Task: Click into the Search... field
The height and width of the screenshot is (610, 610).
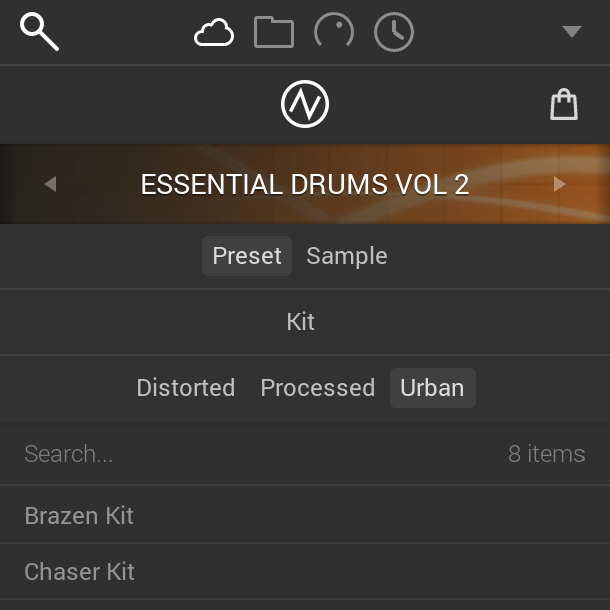Action: click(x=305, y=454)
